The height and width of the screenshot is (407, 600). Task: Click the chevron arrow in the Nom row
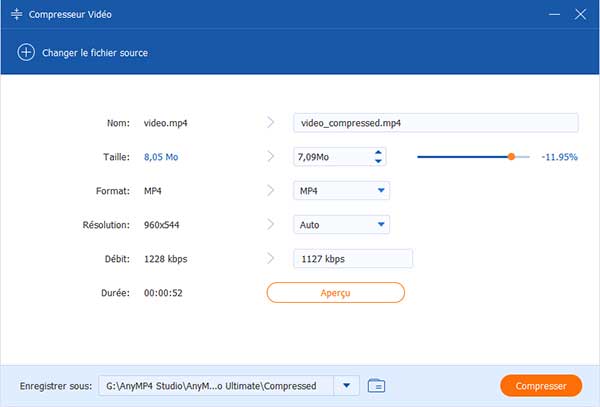tap(270, 123)
